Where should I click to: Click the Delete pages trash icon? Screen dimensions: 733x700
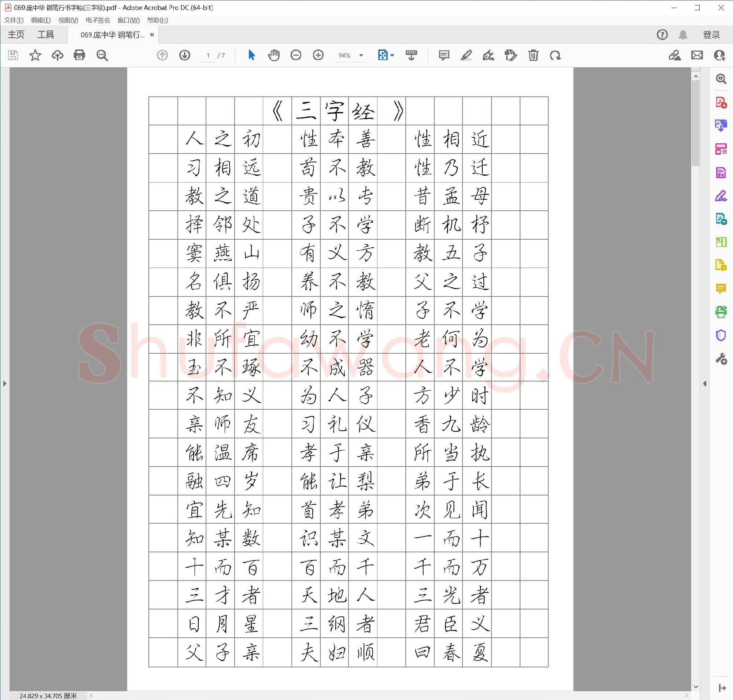click(x=533, y=55)
